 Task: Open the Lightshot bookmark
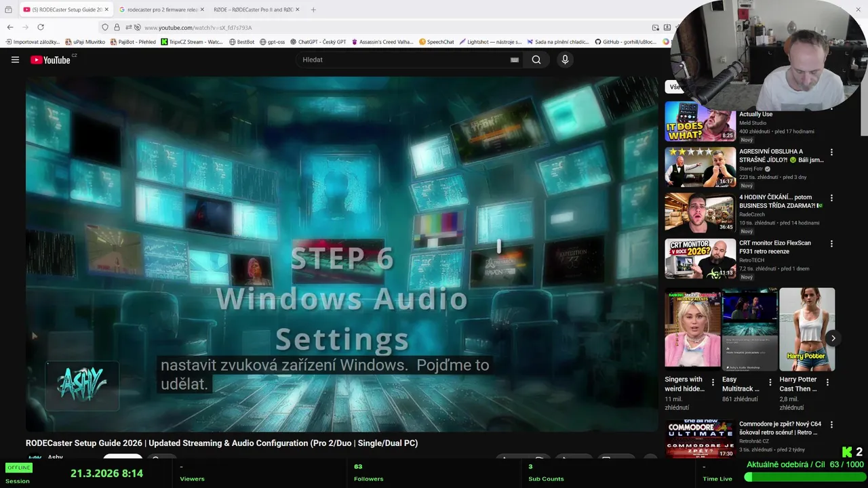[490, 42]
